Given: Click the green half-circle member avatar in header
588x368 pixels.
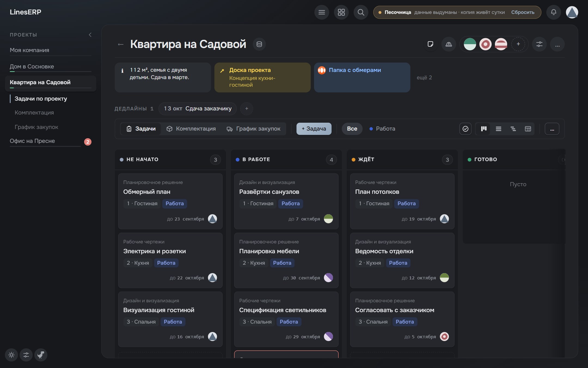Looking at the screenshot, I should [470, 44].
